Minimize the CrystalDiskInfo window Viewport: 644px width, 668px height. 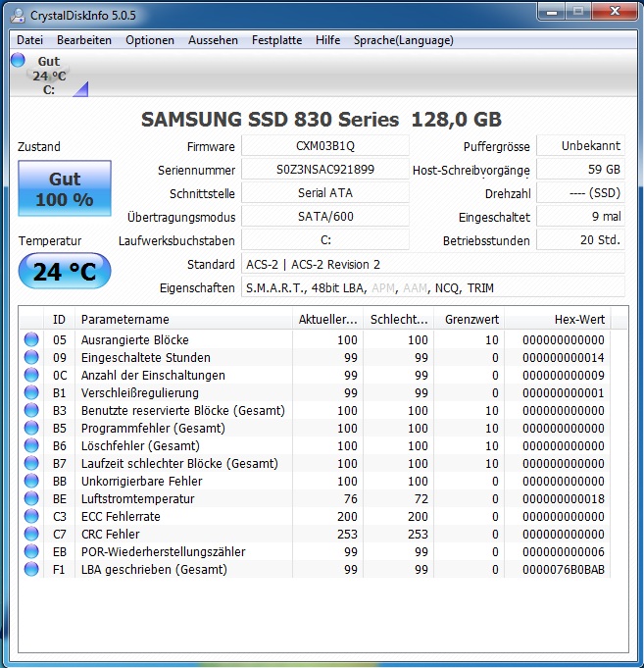pyautogui.click(x=552, y=12)
